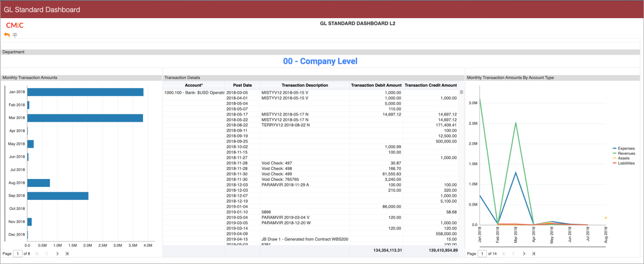Click post date 2018-03-05
644x264 pixels.
click(237, 92)
